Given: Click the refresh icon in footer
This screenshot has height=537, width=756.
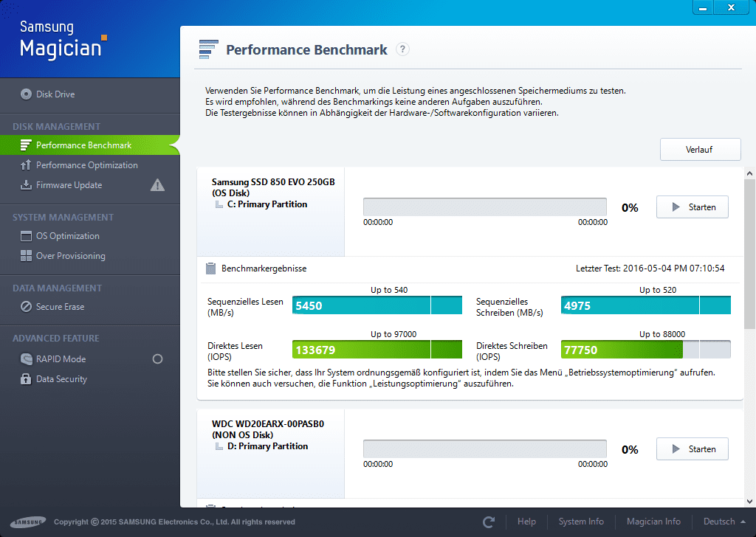Looking at the screenshot, I should click(489, 522).
